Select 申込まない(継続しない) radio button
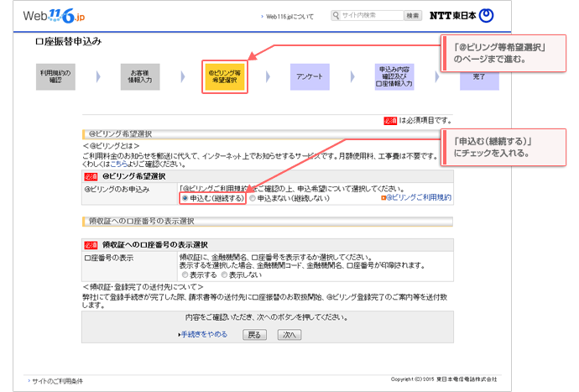The height and width of the screenshot is (392, 579). point(253,199)
